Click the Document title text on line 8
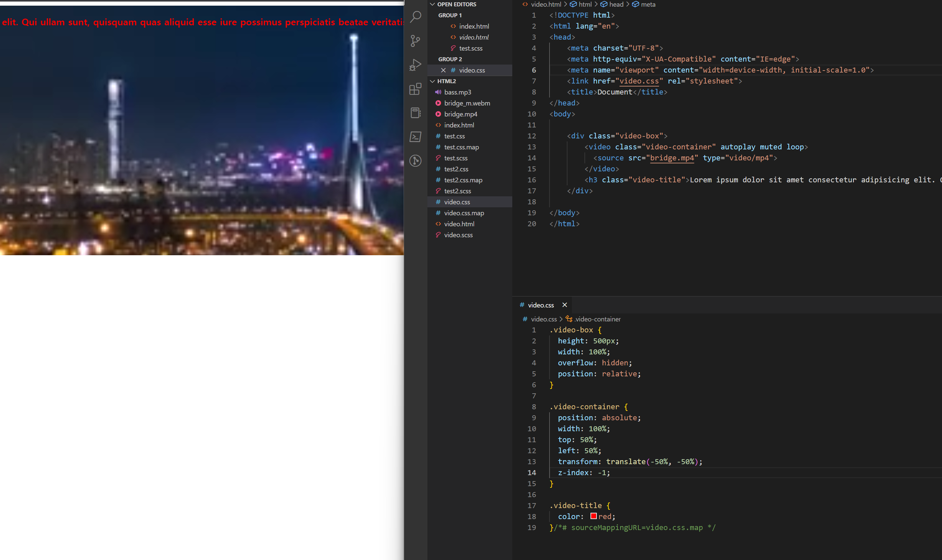 click(x=614, y=92)
